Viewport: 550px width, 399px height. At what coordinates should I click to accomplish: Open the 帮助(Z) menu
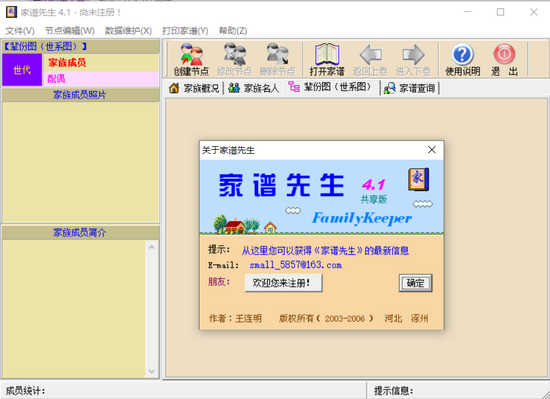point(233,31)
